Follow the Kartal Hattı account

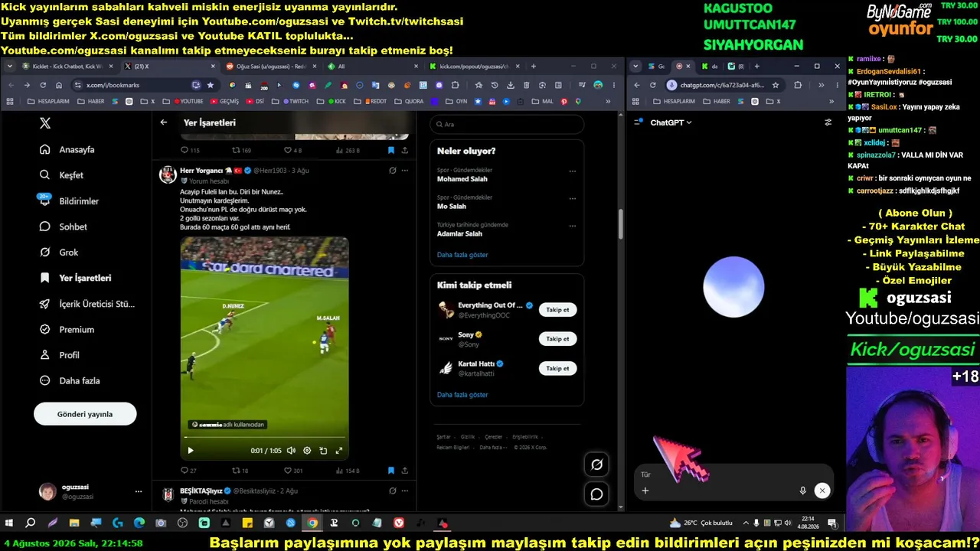click(557, 369)
